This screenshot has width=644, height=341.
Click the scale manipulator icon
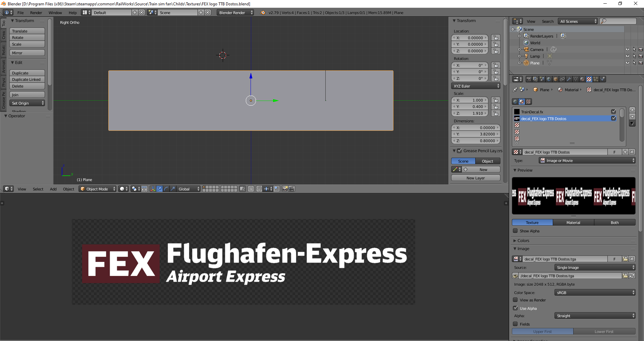[173, 189]
